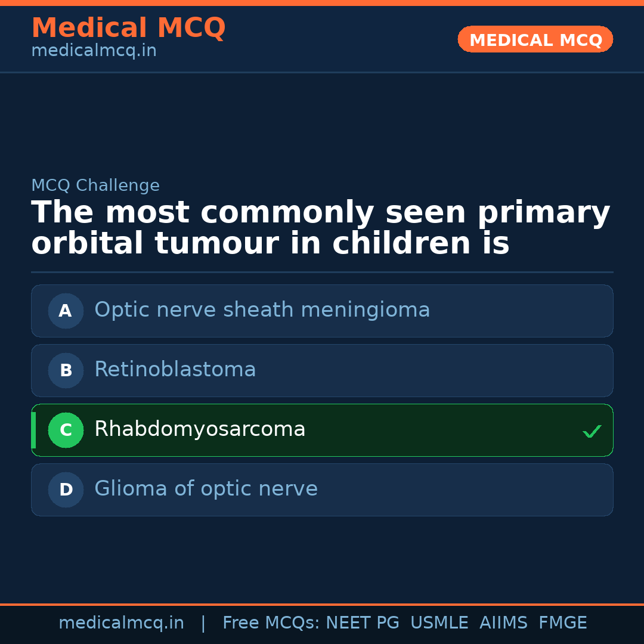Expand the highlighted Rhabdomyosarcoma answer card
Screen dimensions: 644x644
pos(322,430)
